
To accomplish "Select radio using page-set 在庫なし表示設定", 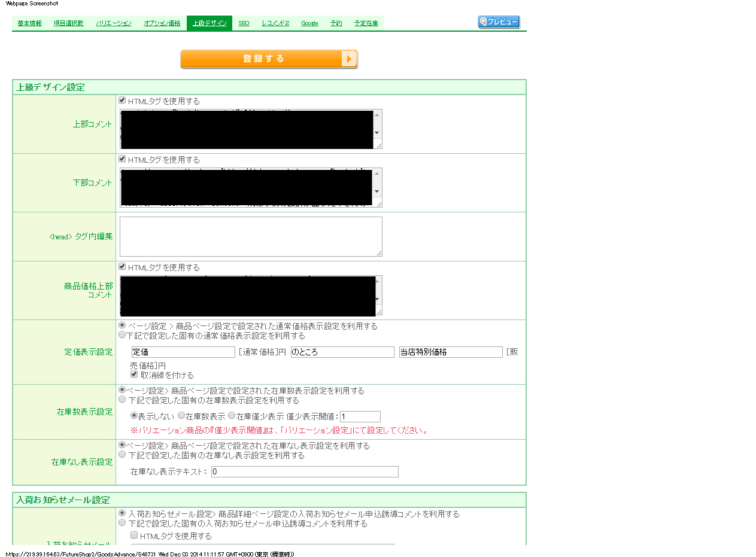I will point(122,445).
